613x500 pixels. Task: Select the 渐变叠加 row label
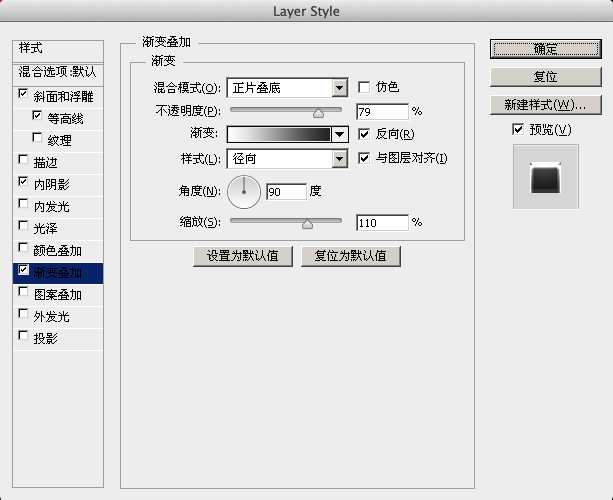click(57, 272)
